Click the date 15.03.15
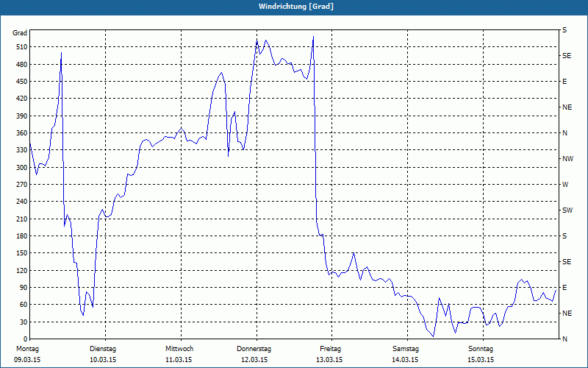Image resolution: width=588 pixels, height=368 pixels. pyautogui.click(x=481, y=360)
